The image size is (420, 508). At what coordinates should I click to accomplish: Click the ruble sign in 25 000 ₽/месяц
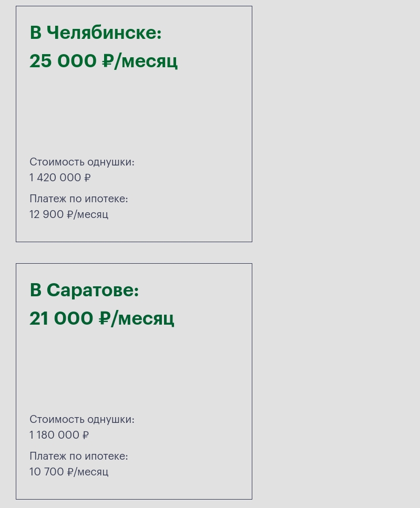107,61
